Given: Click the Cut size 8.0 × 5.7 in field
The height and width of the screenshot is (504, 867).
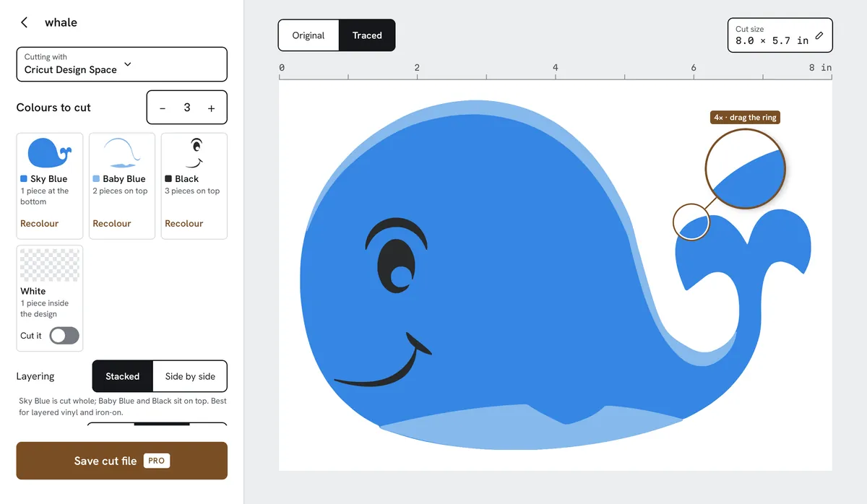Looking at the screenshot, I should 780,35.
